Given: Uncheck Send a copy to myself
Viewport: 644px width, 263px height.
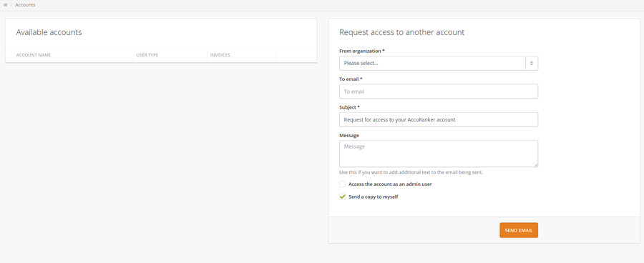Looking at the screenshot, I should point(343,197).
